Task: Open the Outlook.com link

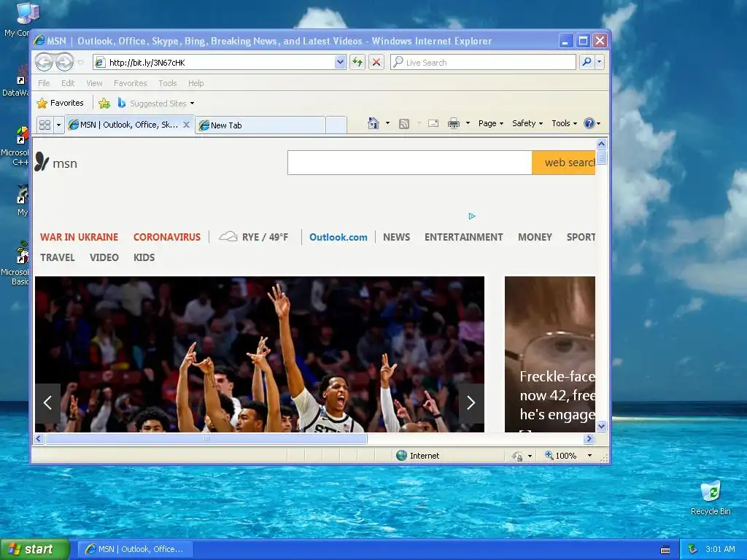Action: click(x=338, y=237)
